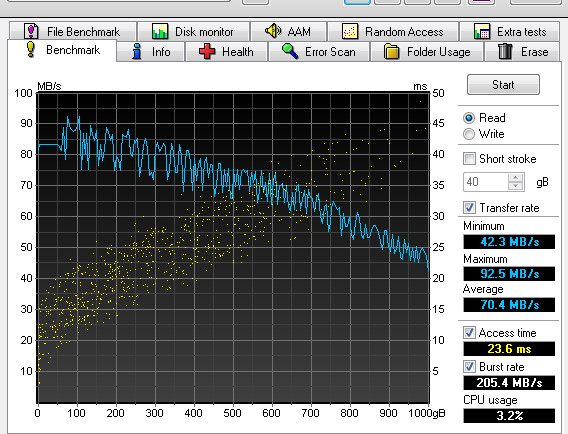Click the AAM speaker icon
The width and height of the screenshot is (568, 434).
click(273, 31)
